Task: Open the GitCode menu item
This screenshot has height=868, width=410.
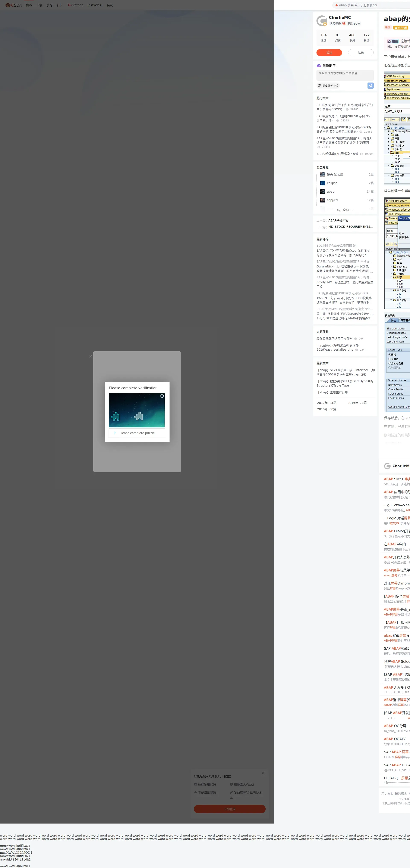Action: [75, 5]
